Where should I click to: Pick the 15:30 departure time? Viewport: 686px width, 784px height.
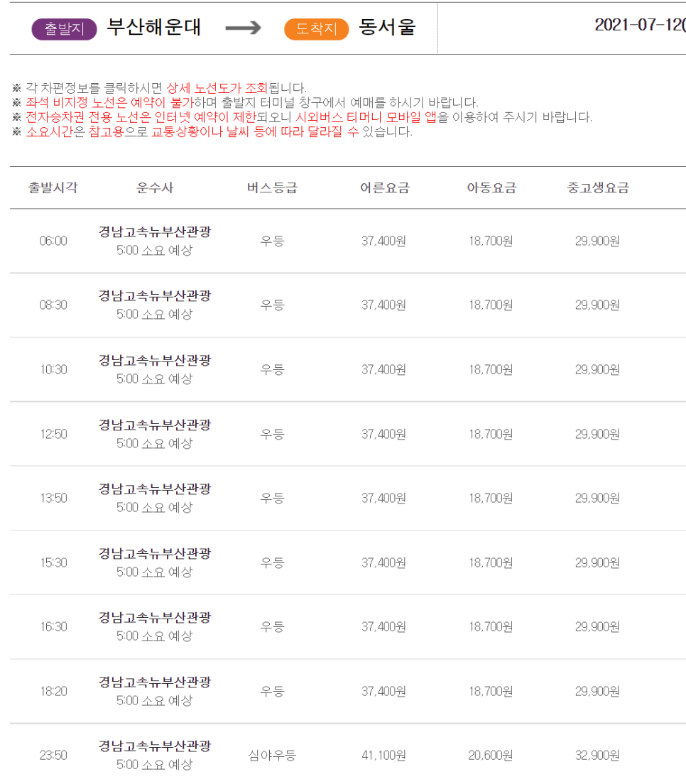tap(53, 562)
